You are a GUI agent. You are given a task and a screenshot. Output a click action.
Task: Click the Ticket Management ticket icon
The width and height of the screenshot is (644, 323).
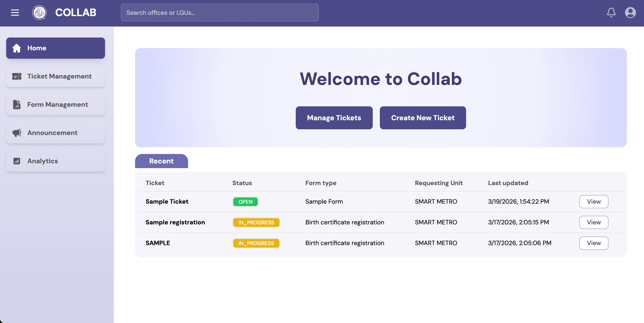click(x=17, y=76)
